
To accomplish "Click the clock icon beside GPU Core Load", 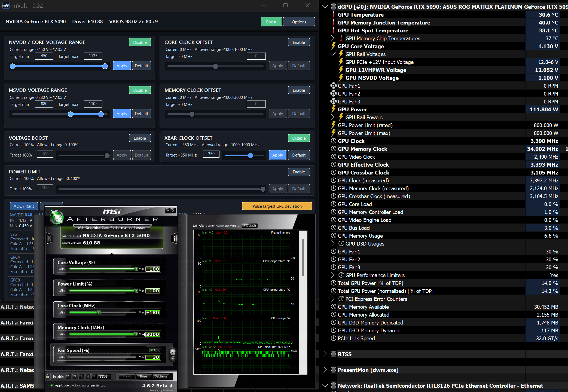I will click(x=334, y=204).
